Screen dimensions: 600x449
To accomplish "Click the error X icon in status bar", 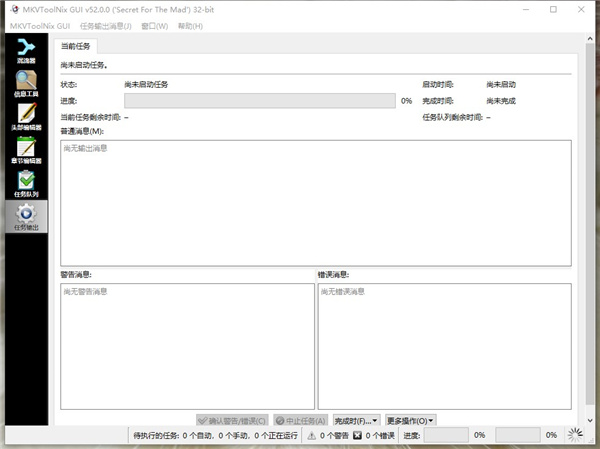I will point(357,435).
